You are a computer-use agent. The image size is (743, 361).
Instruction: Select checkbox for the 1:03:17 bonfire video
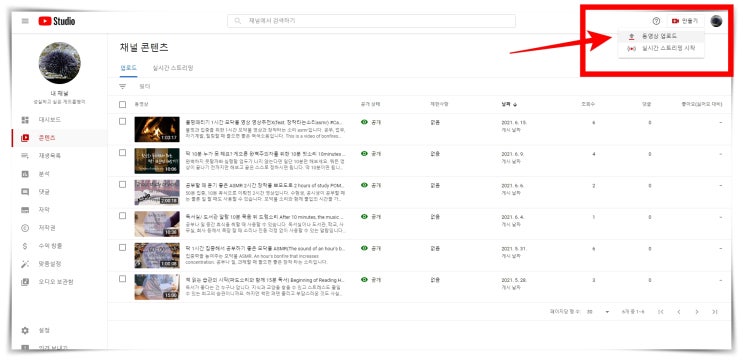tap(123, 121)
